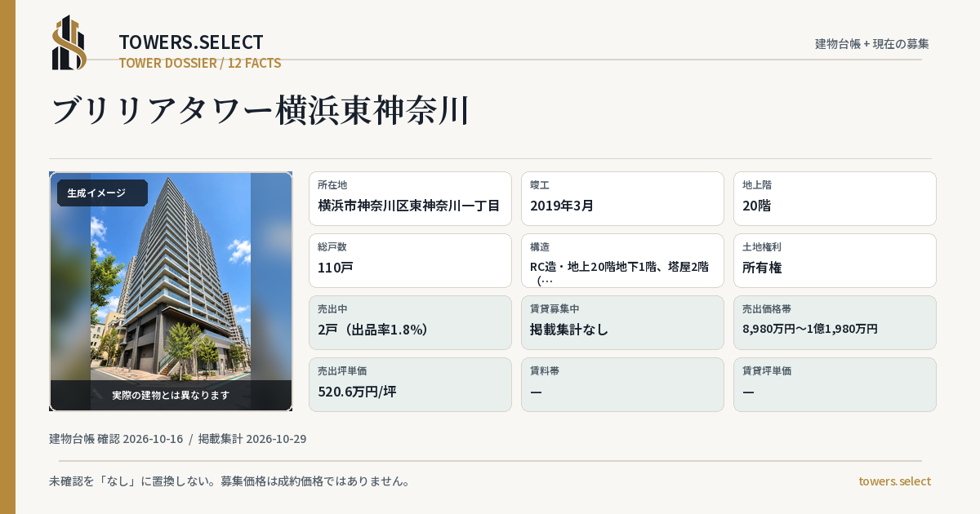This screenshot has height=514, width=980.
Task: Select the 売出坪単価 520.6万円/坪 card
Action: tap(410, 384)
